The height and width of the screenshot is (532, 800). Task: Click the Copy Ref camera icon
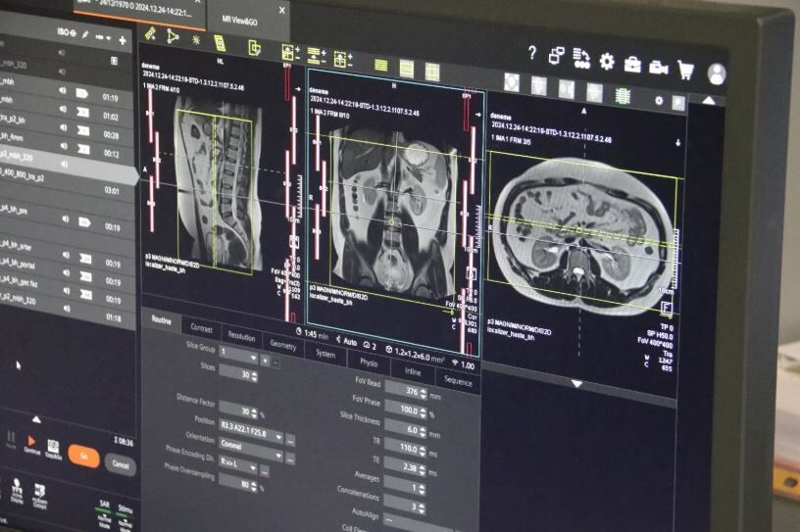[x=53, y=450]
